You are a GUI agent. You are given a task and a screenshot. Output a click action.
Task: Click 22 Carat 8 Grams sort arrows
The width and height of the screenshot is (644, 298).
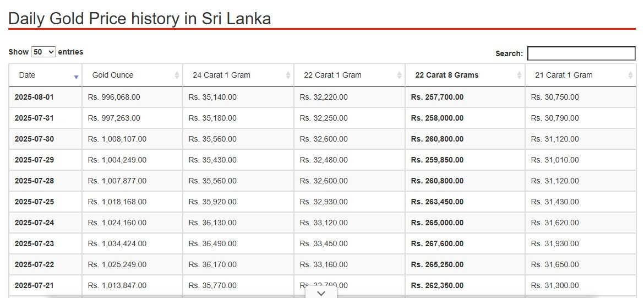pos(519,75)
